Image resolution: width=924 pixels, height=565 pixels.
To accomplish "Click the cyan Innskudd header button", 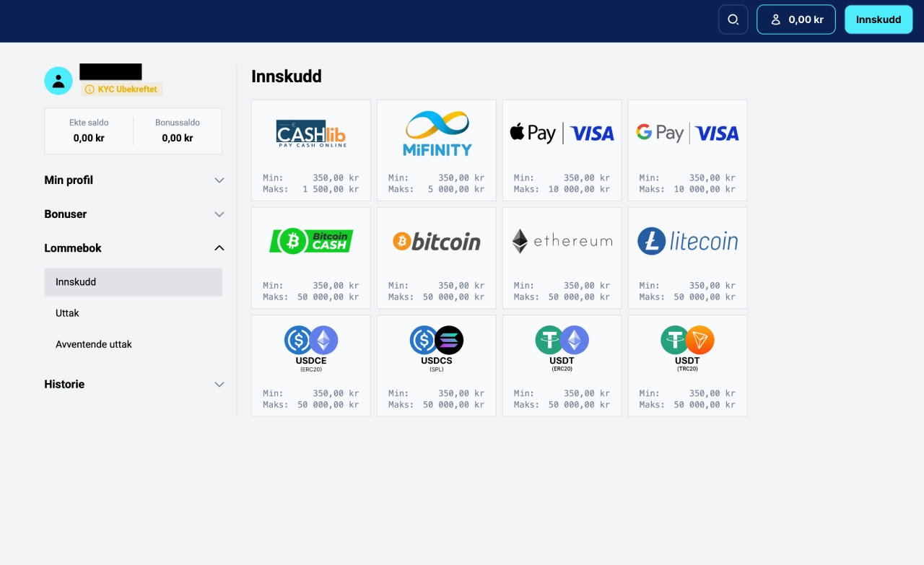I will pyautogui.click(x=879, y=19).
